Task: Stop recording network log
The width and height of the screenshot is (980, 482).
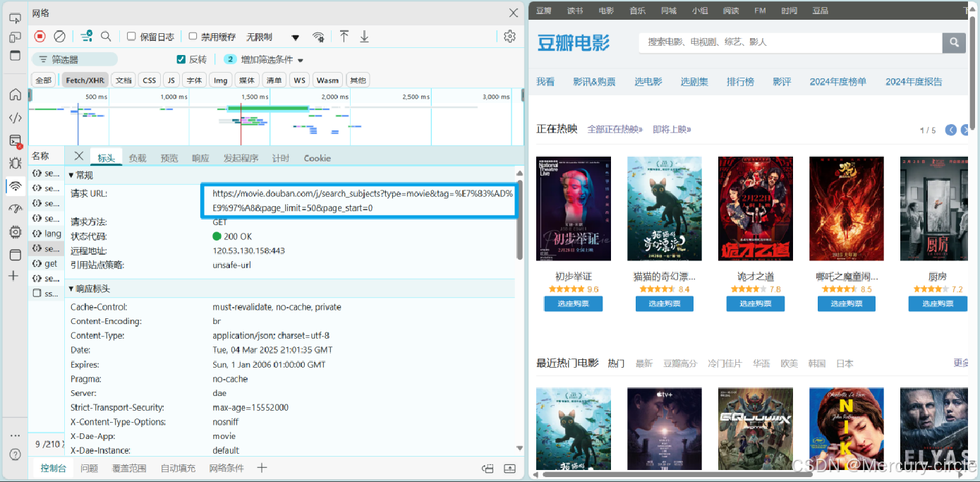Action: pos(40,36)
